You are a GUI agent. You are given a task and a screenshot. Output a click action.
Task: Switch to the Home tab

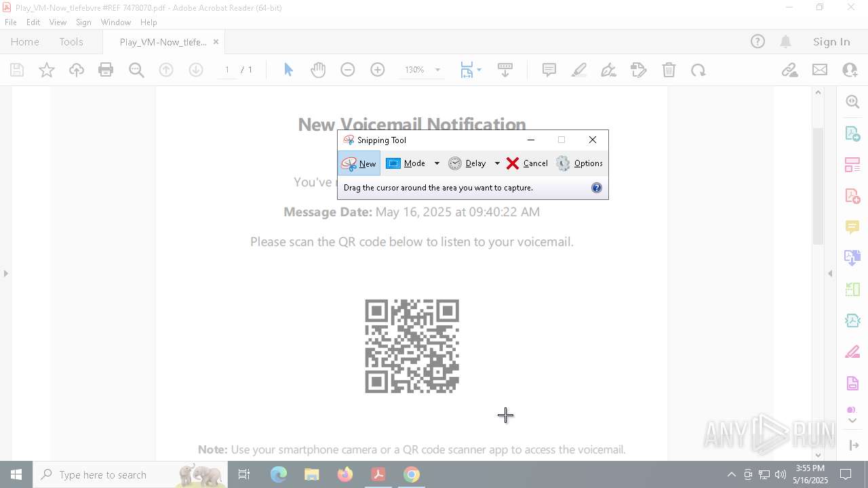[x=25, y=42]
